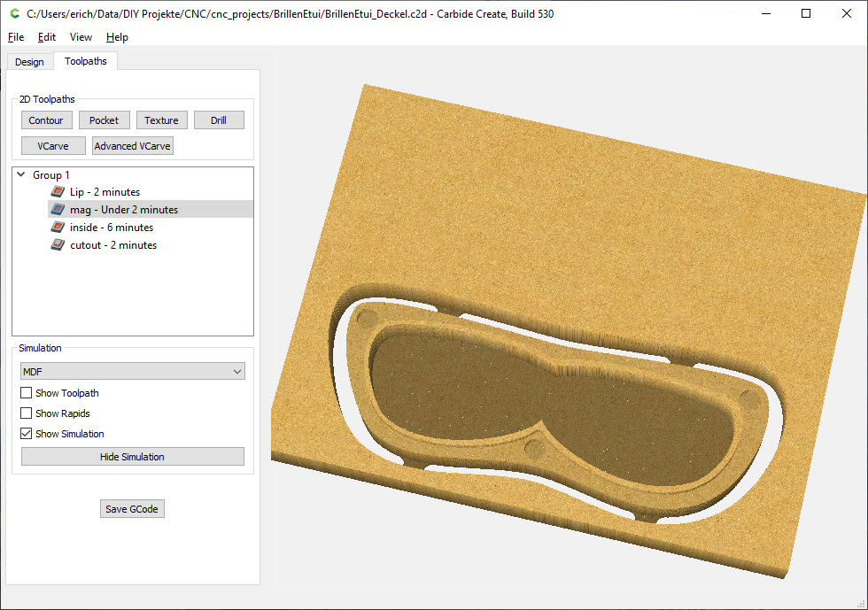The width and height of the screenshot is (868, 610).
Task: Open the MDF material dropdown
Action: point(132,372)
